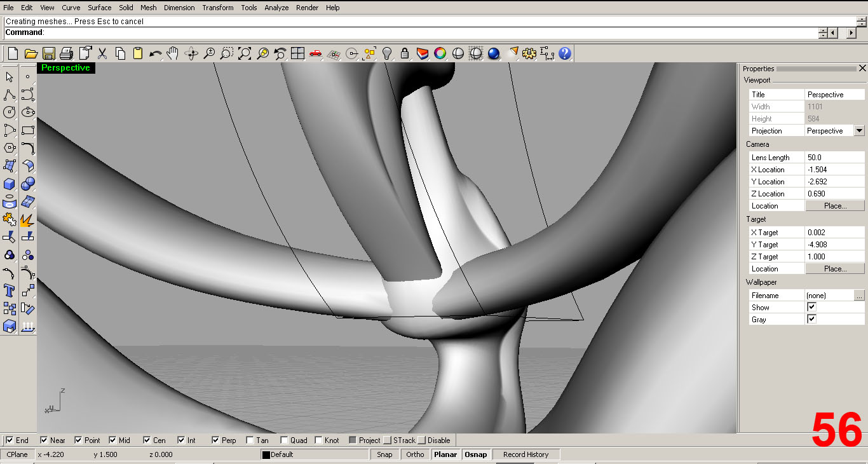This screenshot has width=868, height=464.
Task: Open the Default layer status pane
Action: coord(315,454)
